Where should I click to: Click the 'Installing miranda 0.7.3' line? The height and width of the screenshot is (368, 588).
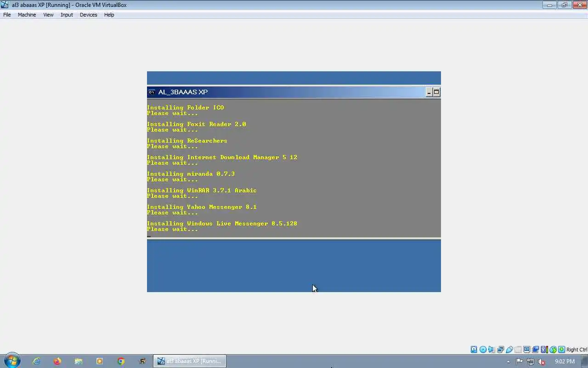point(191,174)
